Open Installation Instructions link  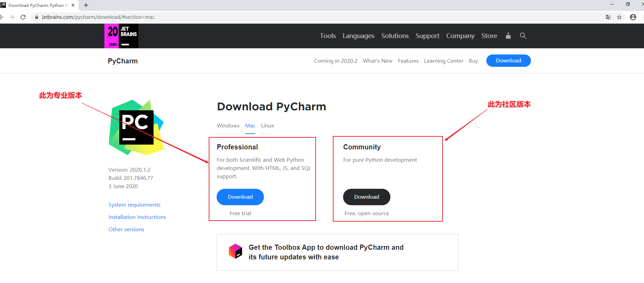point(137,217)
